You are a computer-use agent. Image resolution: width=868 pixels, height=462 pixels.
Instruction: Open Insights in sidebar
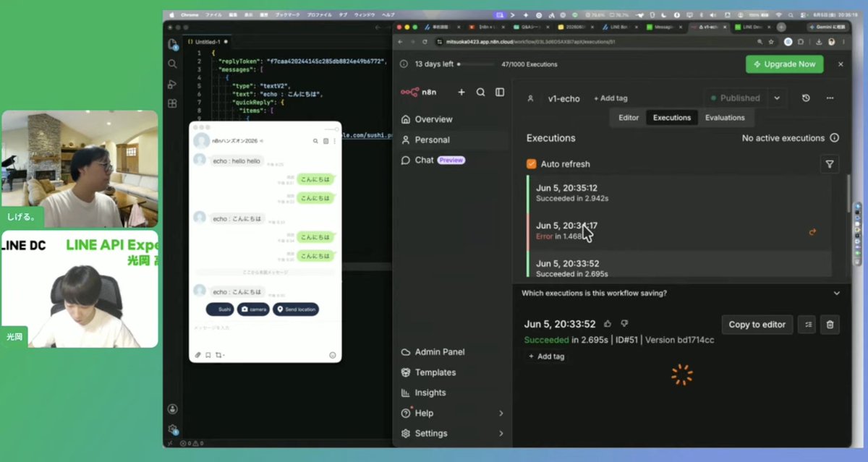pyautogui.click(x=453, y=393)
